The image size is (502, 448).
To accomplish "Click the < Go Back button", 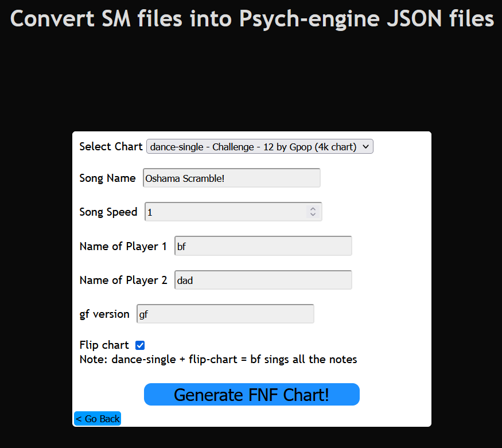I will [98, 419].
